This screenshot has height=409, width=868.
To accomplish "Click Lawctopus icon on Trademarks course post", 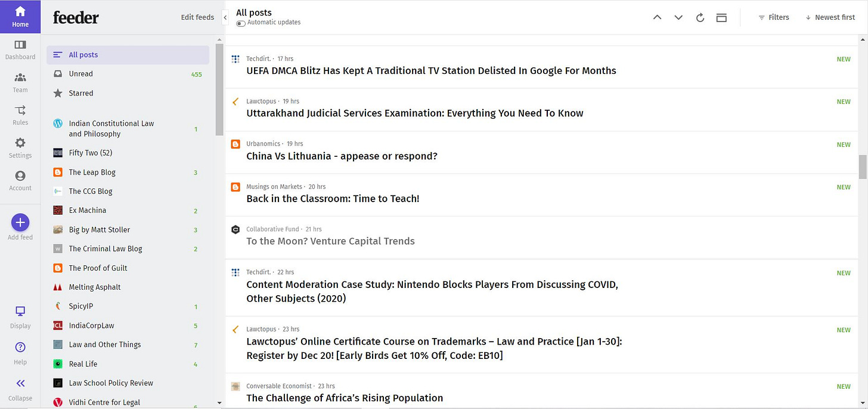I will tap(235, 329).
